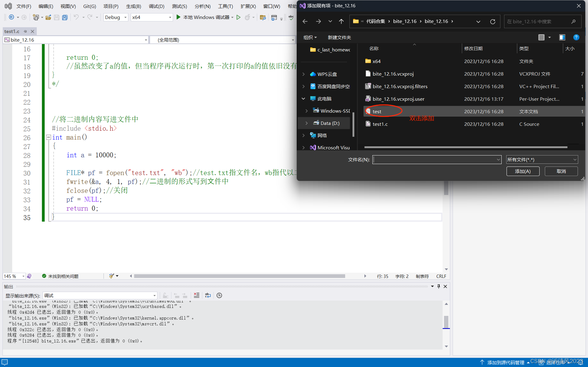Open the 生成(B) menu

pos(133,6)
